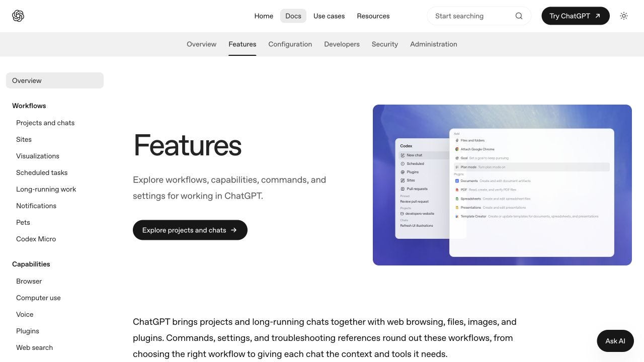Toggle the light/dark theme sun icon

(x=624, y=16)
